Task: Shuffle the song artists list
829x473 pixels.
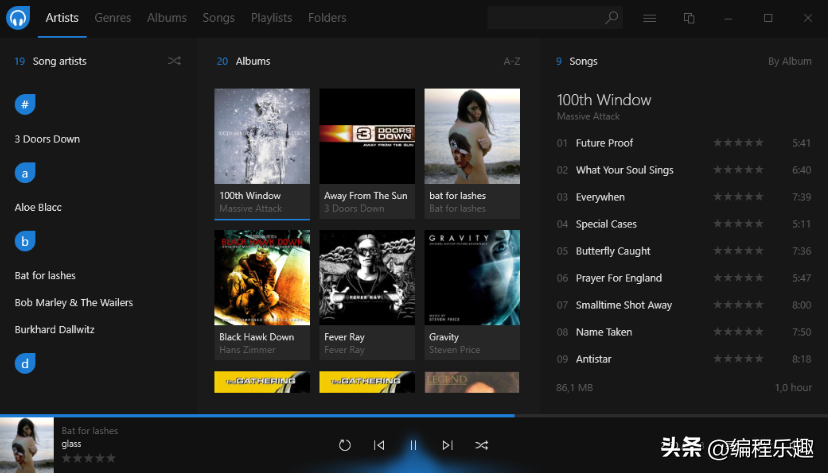Action: click(x=174, y=61)
